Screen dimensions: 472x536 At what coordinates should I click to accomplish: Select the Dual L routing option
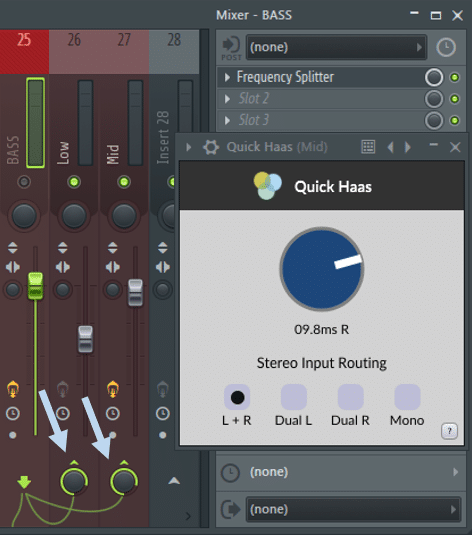[294, 397]
